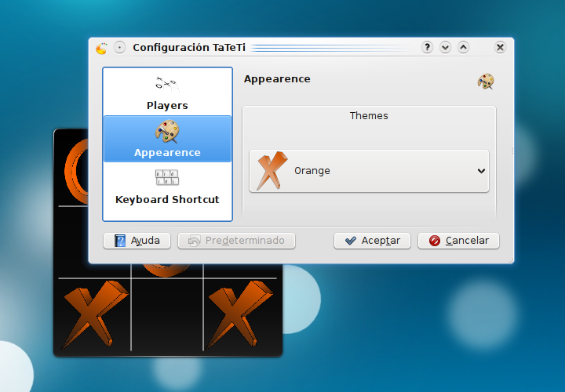This screenshot has height=392, width=565.
Task: Open the Orange theme combo box
Action: (x=369, y=171)
